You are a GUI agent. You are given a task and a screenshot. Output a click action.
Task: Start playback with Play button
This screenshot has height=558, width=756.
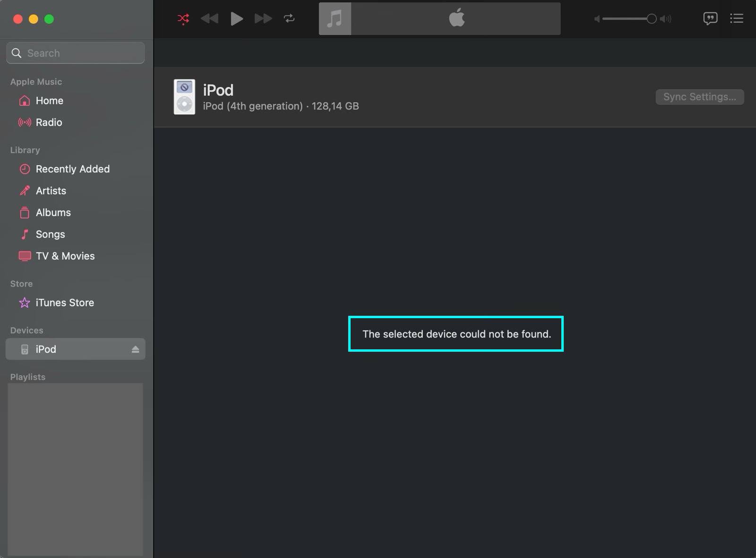point(236,18)
